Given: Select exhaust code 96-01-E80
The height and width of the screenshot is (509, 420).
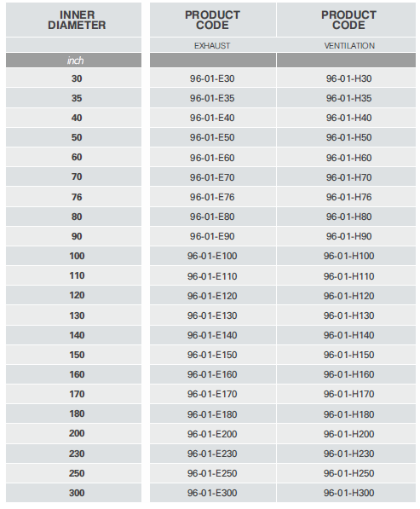Looking at the screenshot, I should point(212,217).
